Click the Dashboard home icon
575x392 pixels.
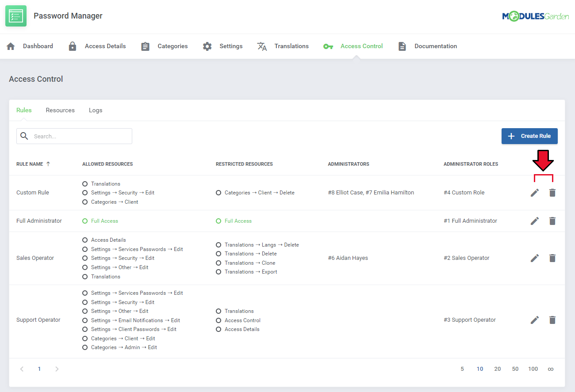(11, 46)
